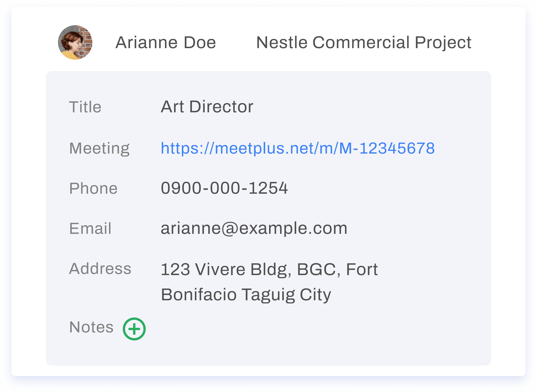Click the Notes field label
Image resolution: width=537 pixels, height=392 pixels.
[x=91, y=327]
